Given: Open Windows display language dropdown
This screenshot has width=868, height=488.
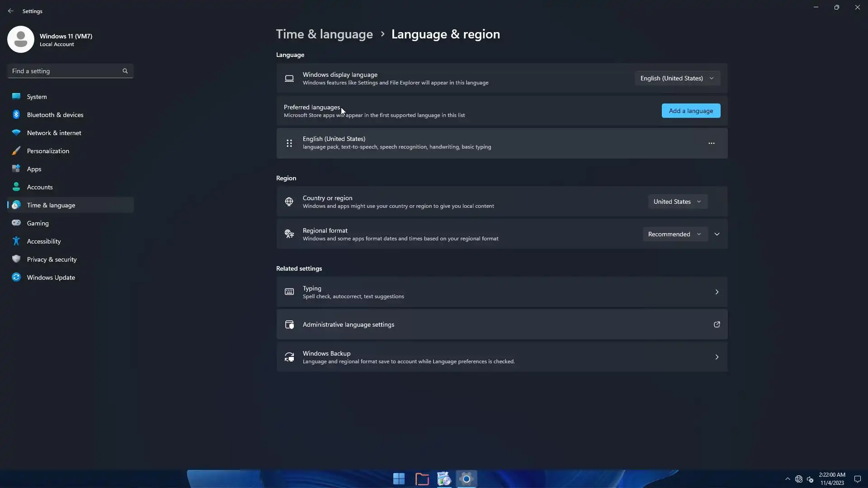Looking at the screenshot, I should coord(677,78).
